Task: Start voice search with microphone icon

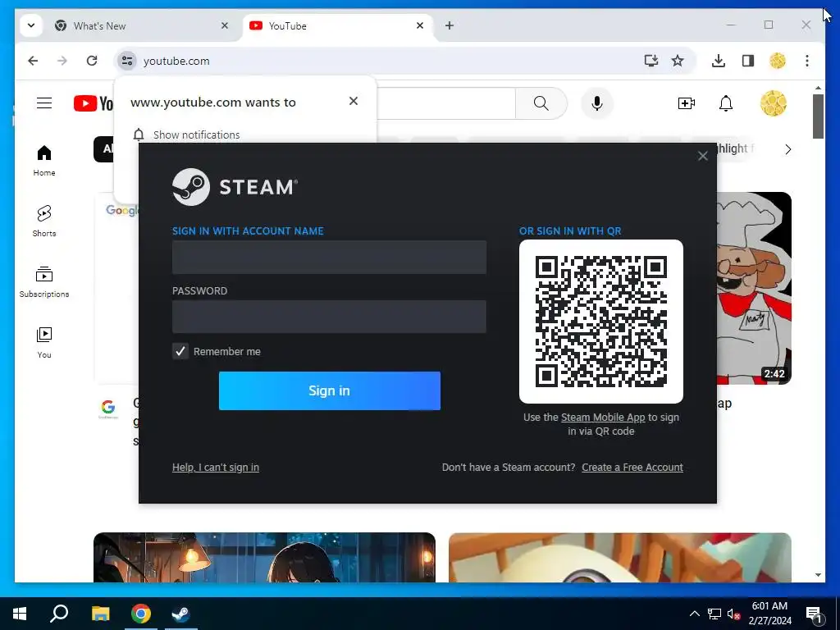Action: click(597, 103)
